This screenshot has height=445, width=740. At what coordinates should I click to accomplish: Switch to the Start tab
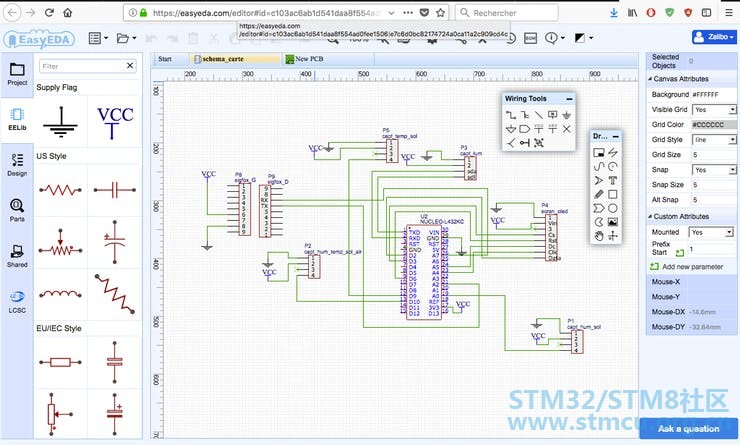165,59
